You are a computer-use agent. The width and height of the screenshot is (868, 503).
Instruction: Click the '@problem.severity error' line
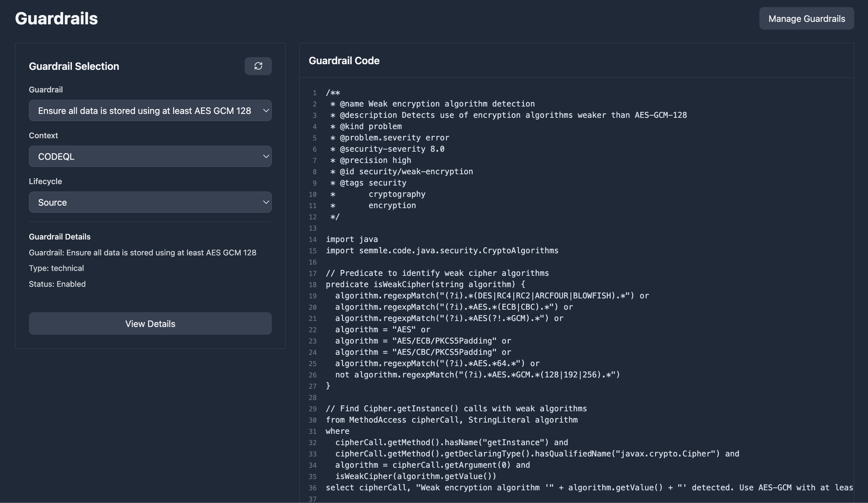(x=390, y=138)
